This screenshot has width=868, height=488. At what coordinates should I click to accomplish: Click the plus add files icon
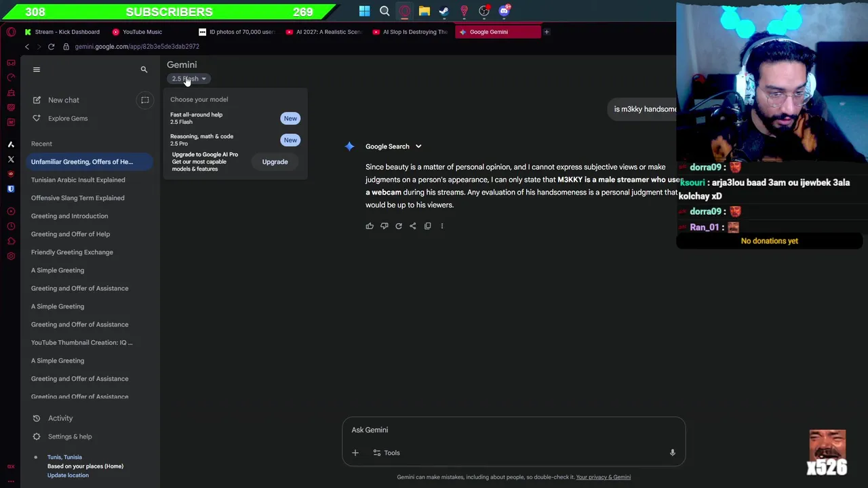click(355, 453)
